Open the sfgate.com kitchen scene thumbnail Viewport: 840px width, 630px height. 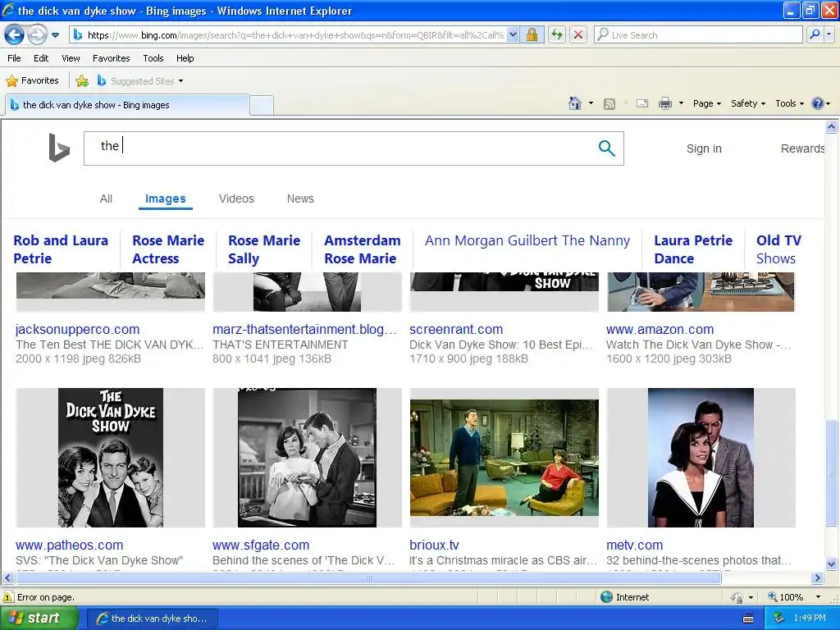coord(307,458)
